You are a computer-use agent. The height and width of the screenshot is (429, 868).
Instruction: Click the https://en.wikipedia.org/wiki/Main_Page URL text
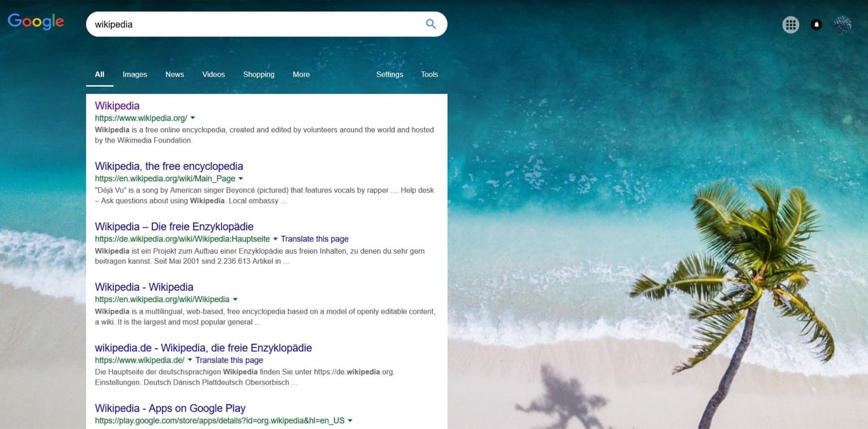pos(165,178)
